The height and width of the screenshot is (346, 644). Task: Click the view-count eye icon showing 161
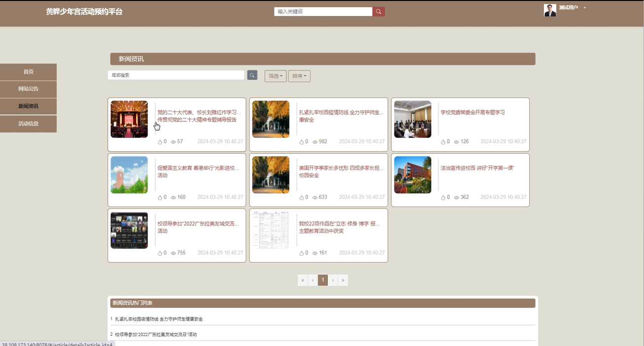coord(315,253)
